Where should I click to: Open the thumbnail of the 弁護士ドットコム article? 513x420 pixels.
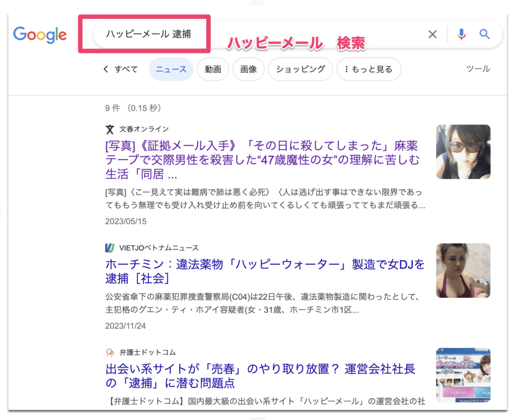pyautogui.click(x=463, y=375)
